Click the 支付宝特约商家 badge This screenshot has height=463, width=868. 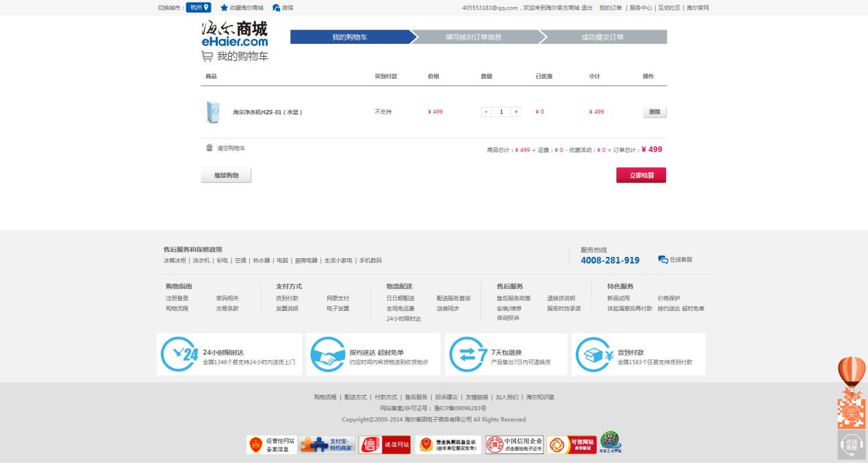click(327, 445)
